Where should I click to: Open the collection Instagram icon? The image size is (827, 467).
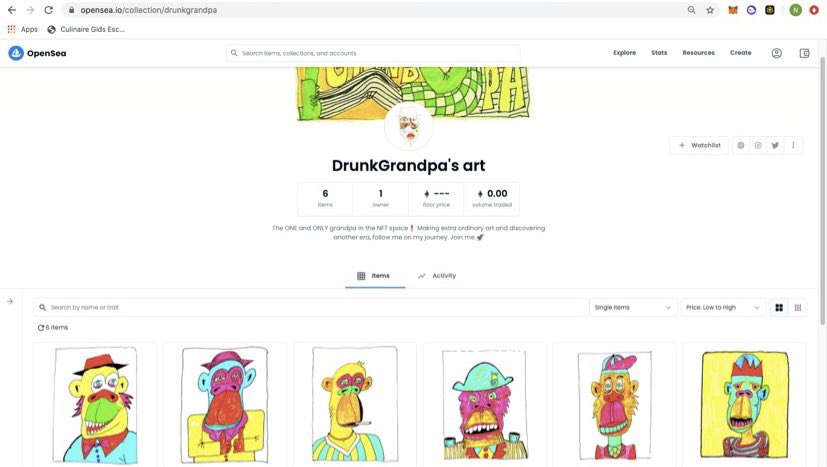click(758, 145)
